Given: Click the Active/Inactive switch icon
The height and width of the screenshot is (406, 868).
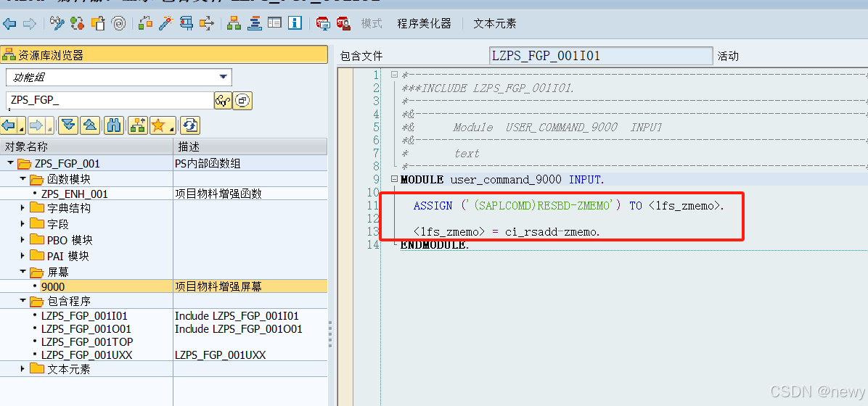Looking at the screenshot, I should coord(78,23).
